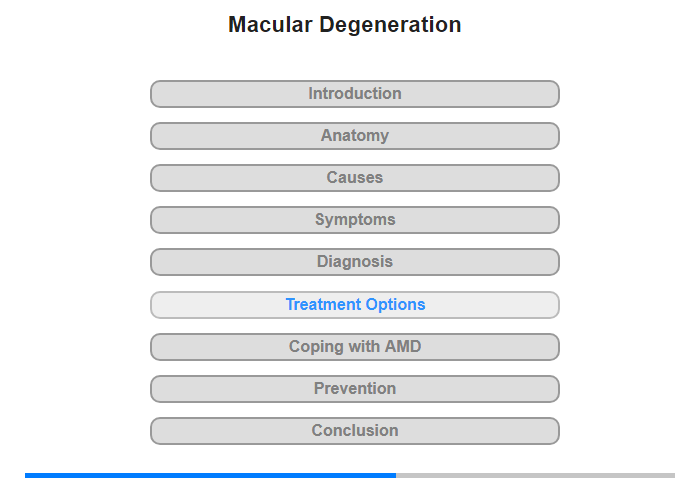Jump to the Diagnosis section
Viewport: 700px width, 480px height.
[354, 262]
